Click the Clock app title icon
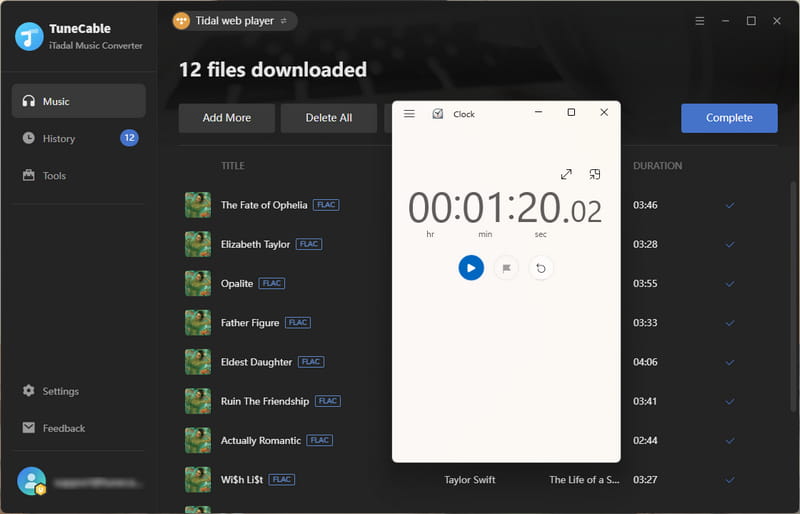This screenshot has width=800, height=514. [x=437, y=114]
